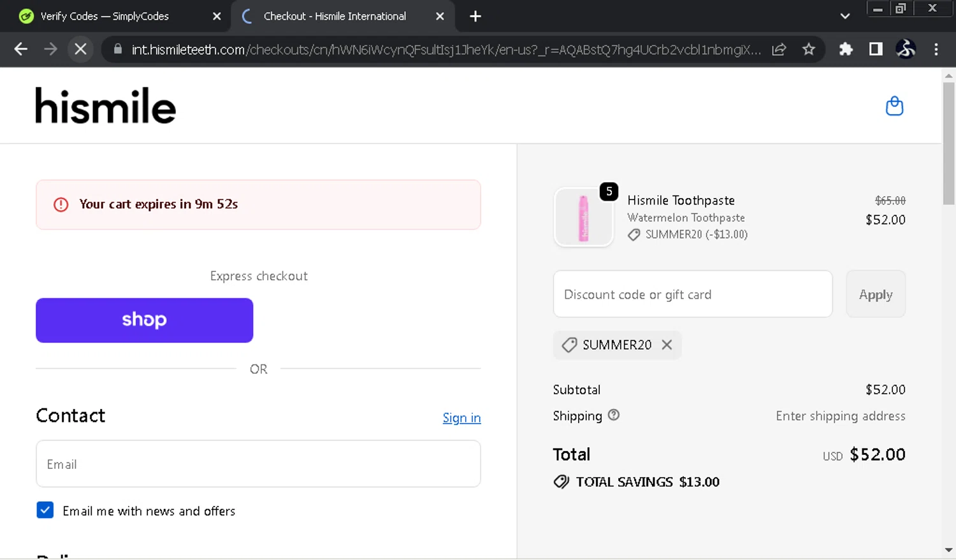Select the Total $52.00 amount

(877, 454)
